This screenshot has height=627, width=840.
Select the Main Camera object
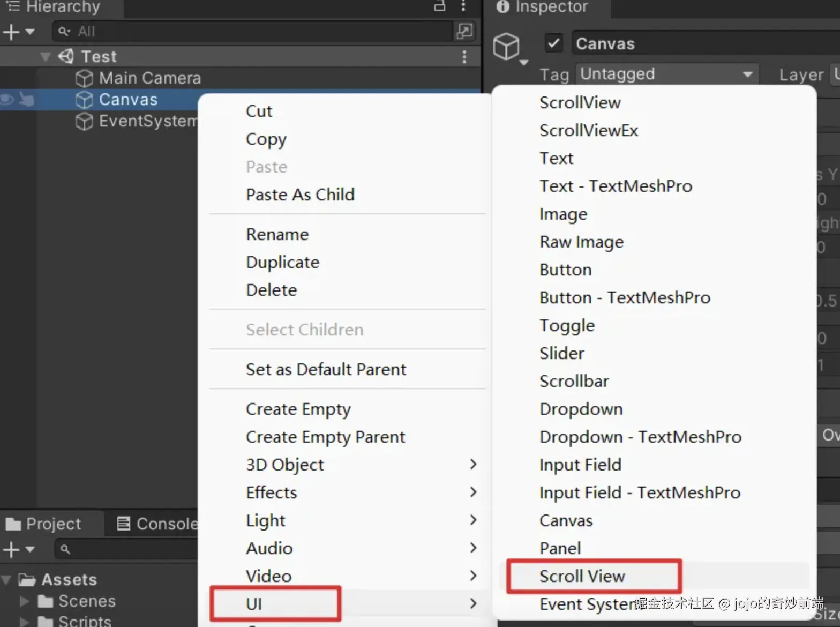coord(149,78)
